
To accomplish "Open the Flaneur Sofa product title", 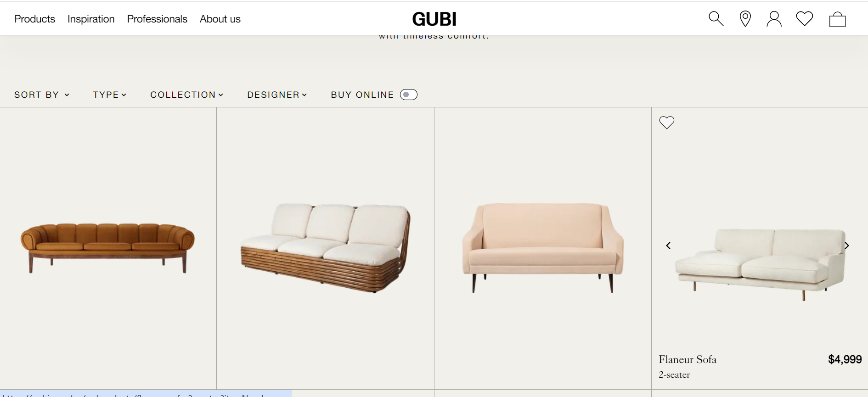I will pyautogui.click(x=688, y=359).
